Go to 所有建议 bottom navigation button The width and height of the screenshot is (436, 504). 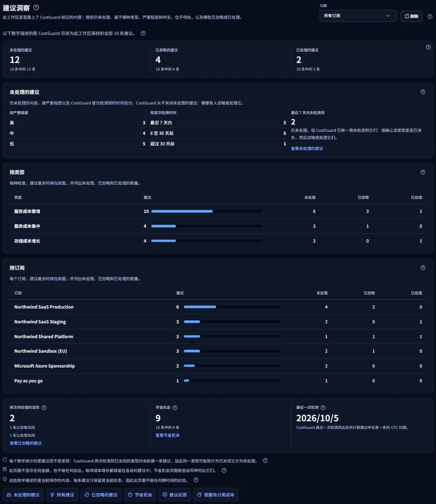click(x=62, y=495)
